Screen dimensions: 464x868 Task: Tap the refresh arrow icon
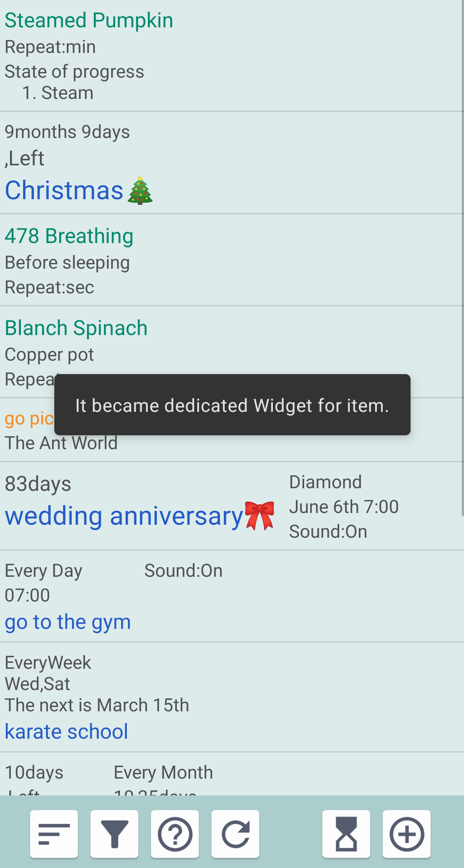235,834
